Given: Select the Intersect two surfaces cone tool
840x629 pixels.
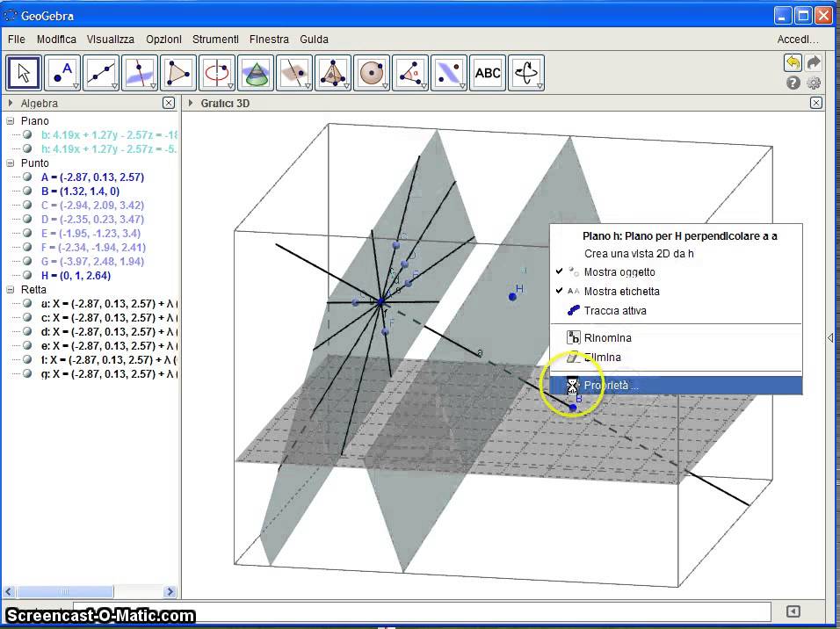Looking at the screenshot, I should [x=256, y=73].
